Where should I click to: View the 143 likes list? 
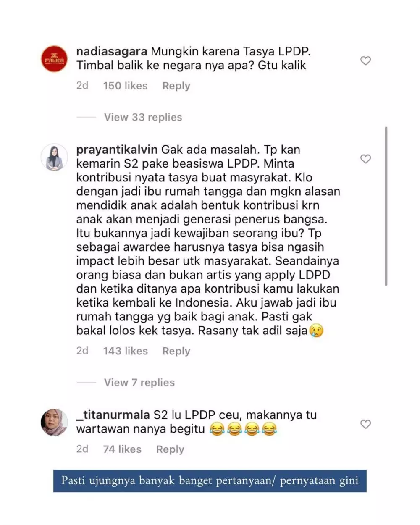(125, 351)
